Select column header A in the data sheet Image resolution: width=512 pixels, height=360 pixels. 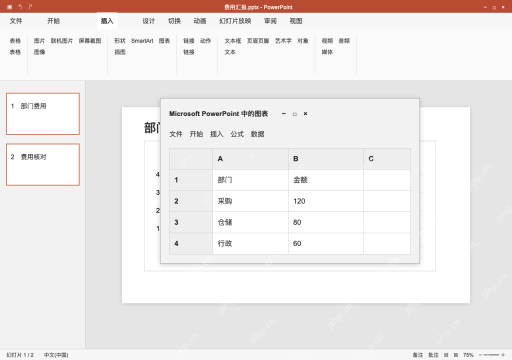click(x=250, y=159)
